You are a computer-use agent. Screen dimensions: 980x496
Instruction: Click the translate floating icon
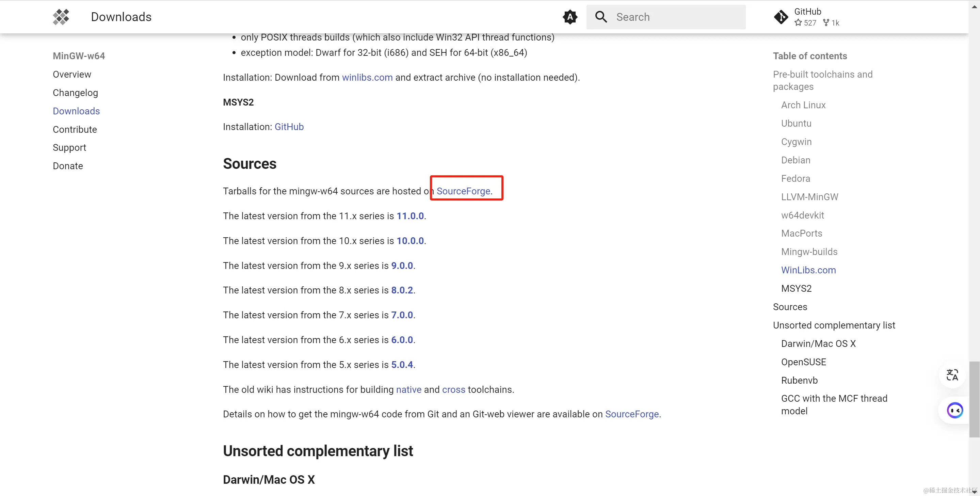[x=952, y=375]
